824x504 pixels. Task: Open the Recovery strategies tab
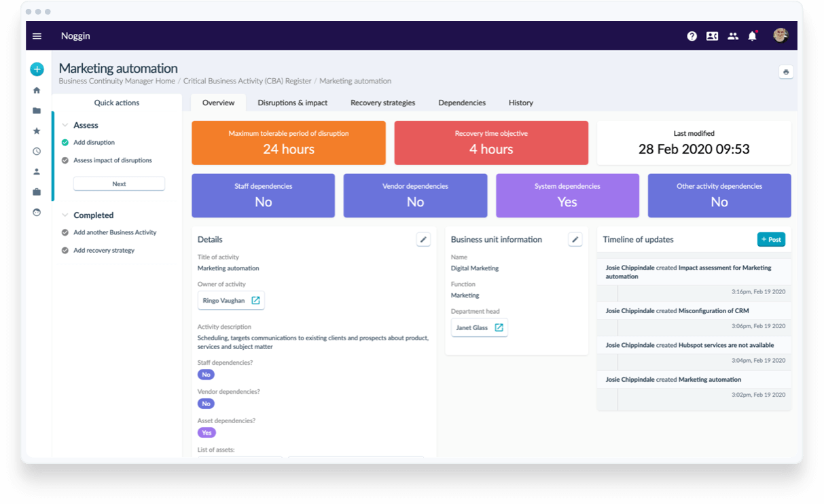tap(382, 103)
